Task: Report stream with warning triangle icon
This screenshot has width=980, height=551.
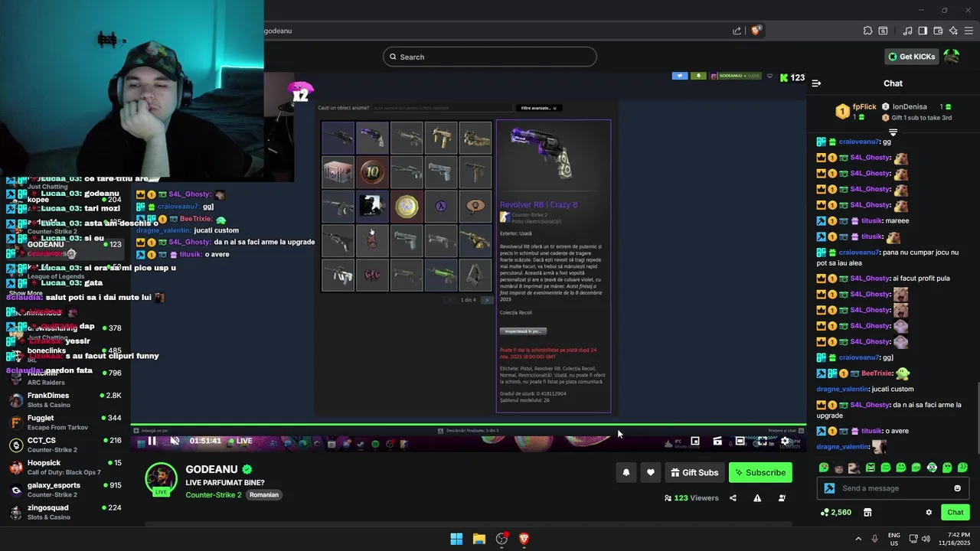Action: tap(757, 498)
